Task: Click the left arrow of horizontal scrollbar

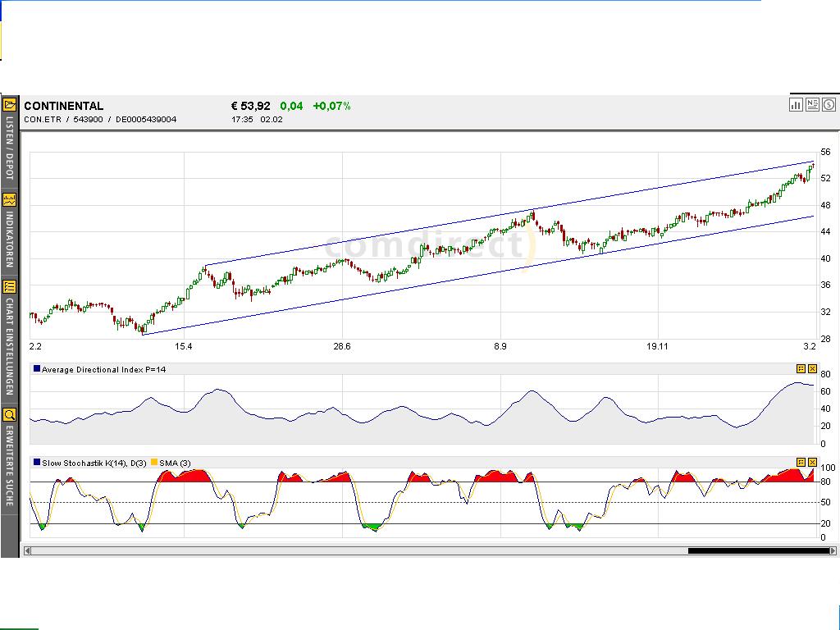Action: 27,550
